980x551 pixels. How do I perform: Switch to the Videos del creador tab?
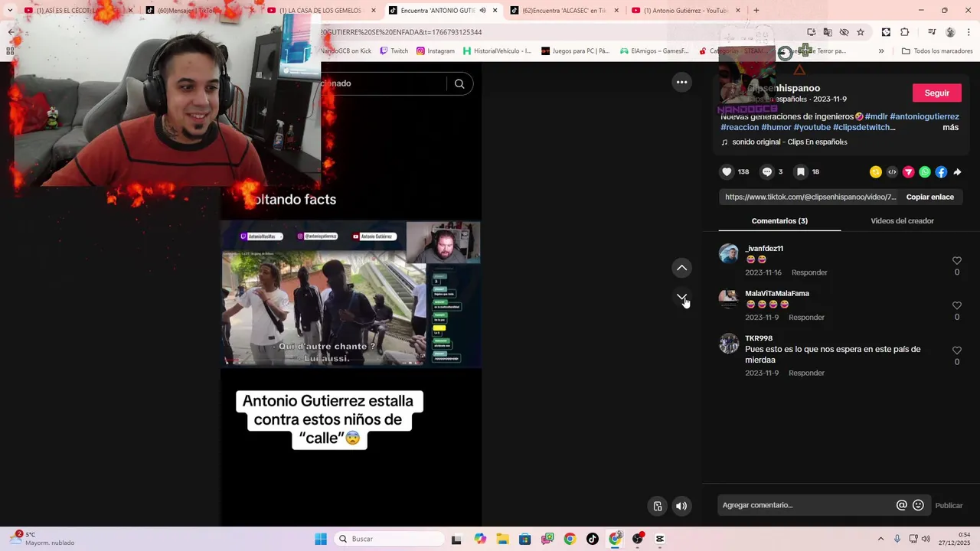click(902, 220)
